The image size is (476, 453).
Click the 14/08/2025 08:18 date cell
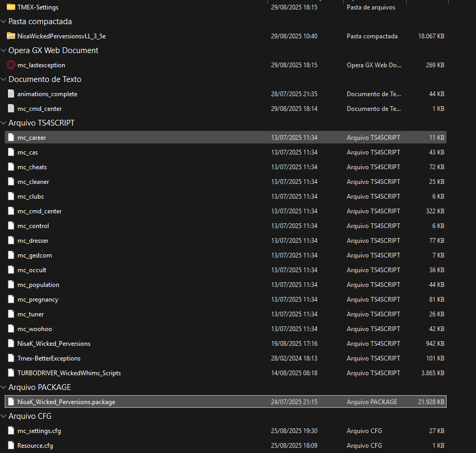tap(294, 373)
